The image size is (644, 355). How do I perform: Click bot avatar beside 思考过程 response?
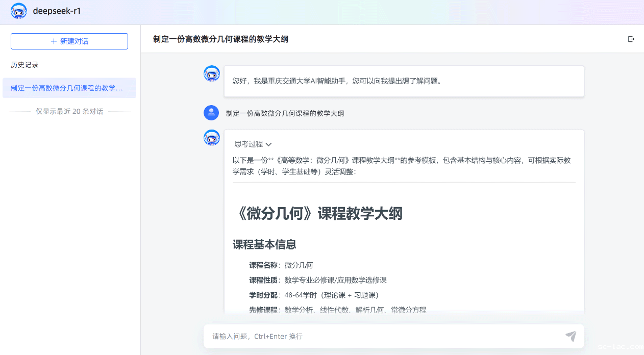coord(212,138)
